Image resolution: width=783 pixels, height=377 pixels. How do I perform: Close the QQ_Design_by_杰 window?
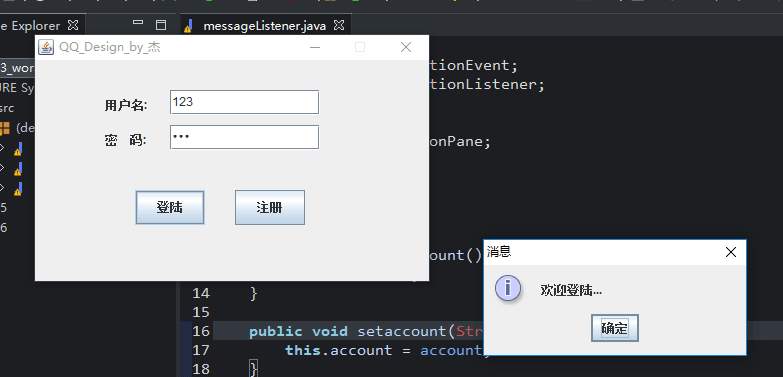406,47
